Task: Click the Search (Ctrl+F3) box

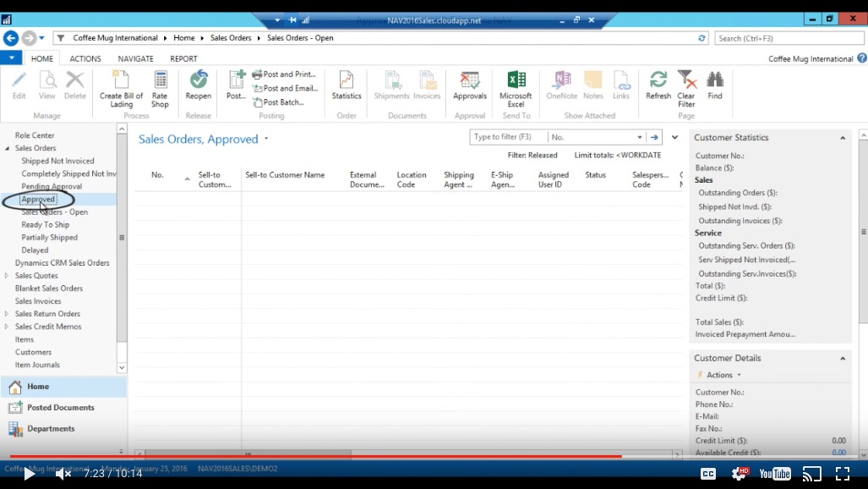Action: pos(789,38)
